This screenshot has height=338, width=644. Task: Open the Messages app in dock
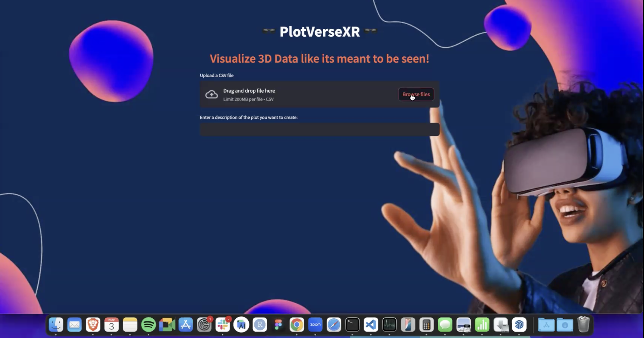pos(445,324)
